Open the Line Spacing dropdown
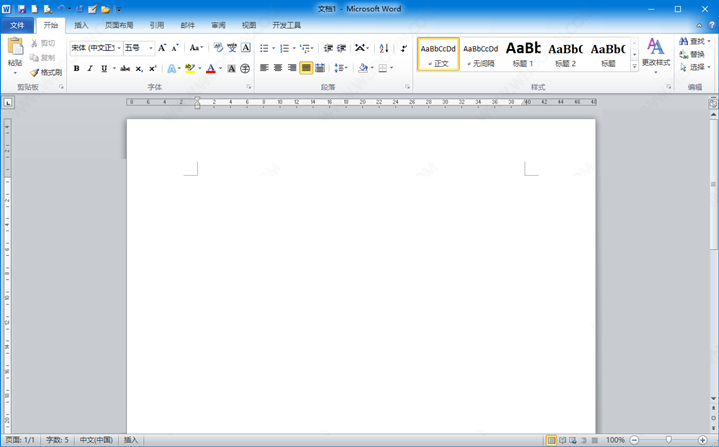Screen dimensions: 719x447 (341, 68)
